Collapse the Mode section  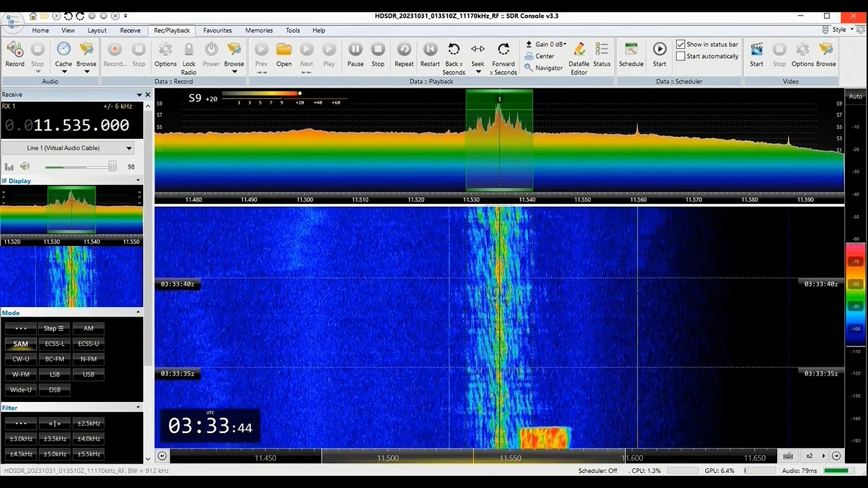click(x=138, y=313)
